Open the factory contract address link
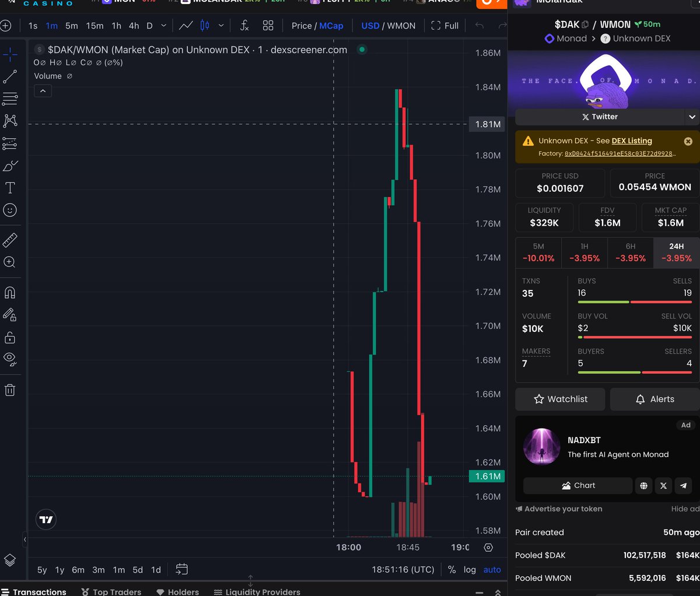 click(619, 153)
